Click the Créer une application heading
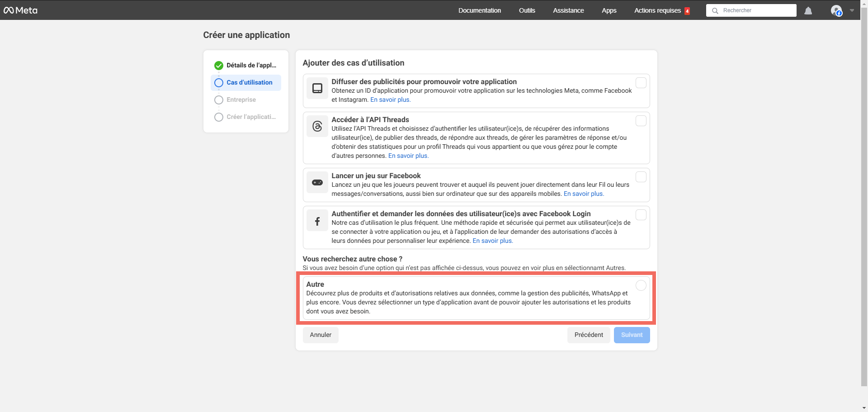The width and height of the screenshot is (868, 412). pos(246,35)
